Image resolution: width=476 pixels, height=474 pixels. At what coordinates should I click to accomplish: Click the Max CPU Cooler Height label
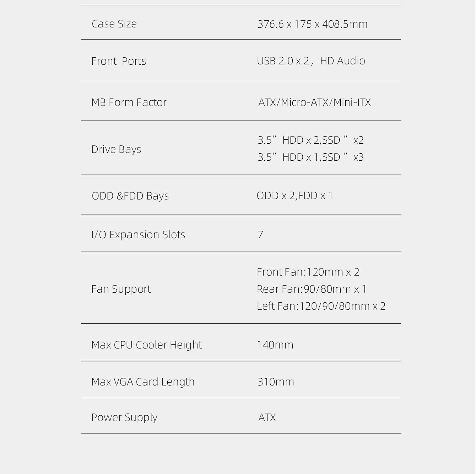point(146,345)
